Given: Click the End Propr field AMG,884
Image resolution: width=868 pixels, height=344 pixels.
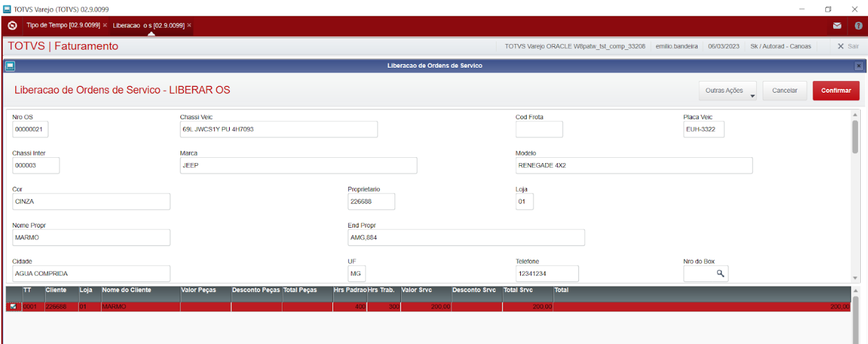Looking at the screenshot, I should pos(466,237).
